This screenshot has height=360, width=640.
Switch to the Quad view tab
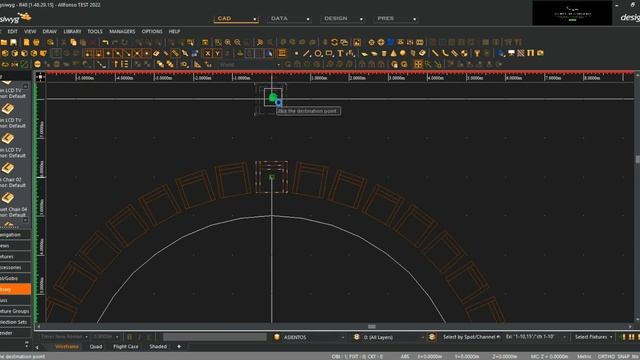pos(96,347)
